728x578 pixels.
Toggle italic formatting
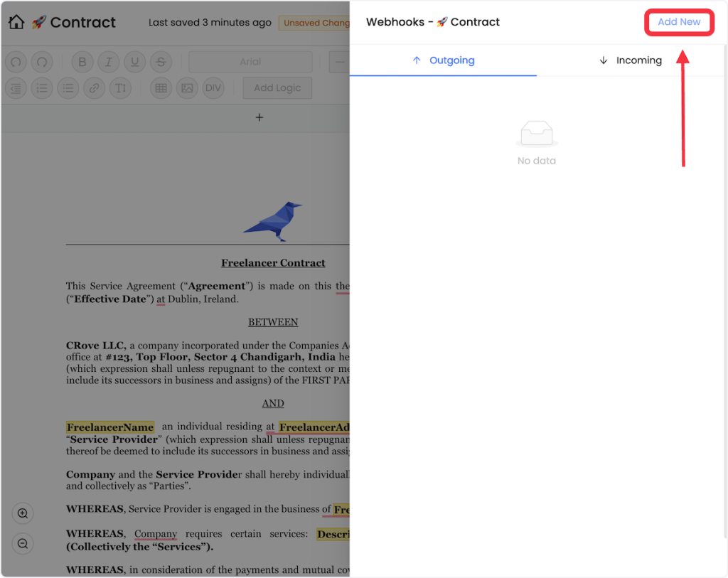[108, 62]
